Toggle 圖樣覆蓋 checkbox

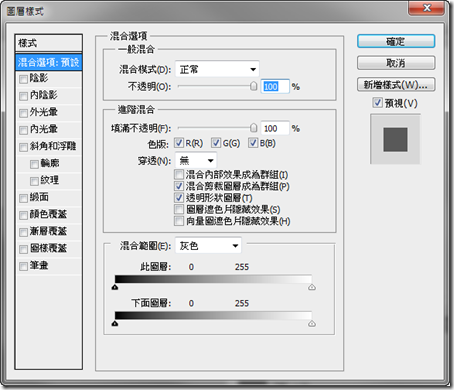[x=23, y=249]
